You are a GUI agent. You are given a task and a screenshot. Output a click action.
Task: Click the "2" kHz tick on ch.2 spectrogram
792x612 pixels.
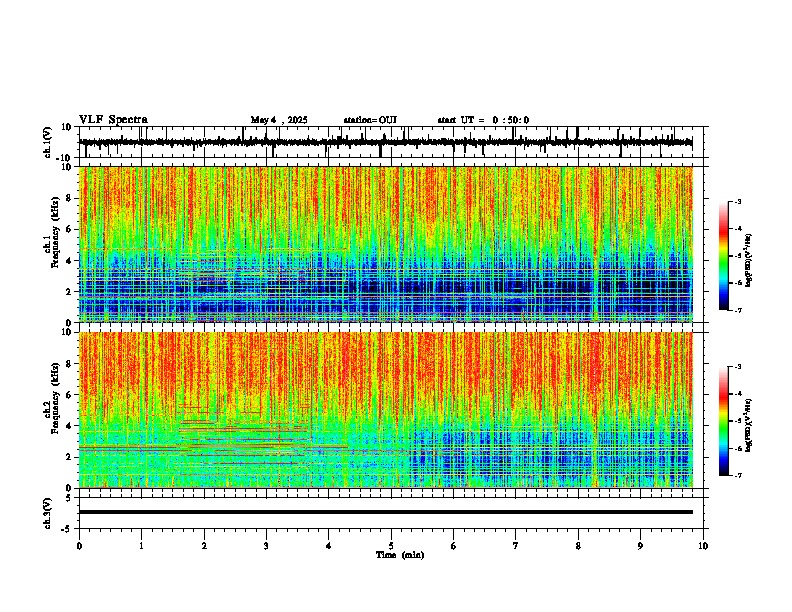tap(69, 457)
